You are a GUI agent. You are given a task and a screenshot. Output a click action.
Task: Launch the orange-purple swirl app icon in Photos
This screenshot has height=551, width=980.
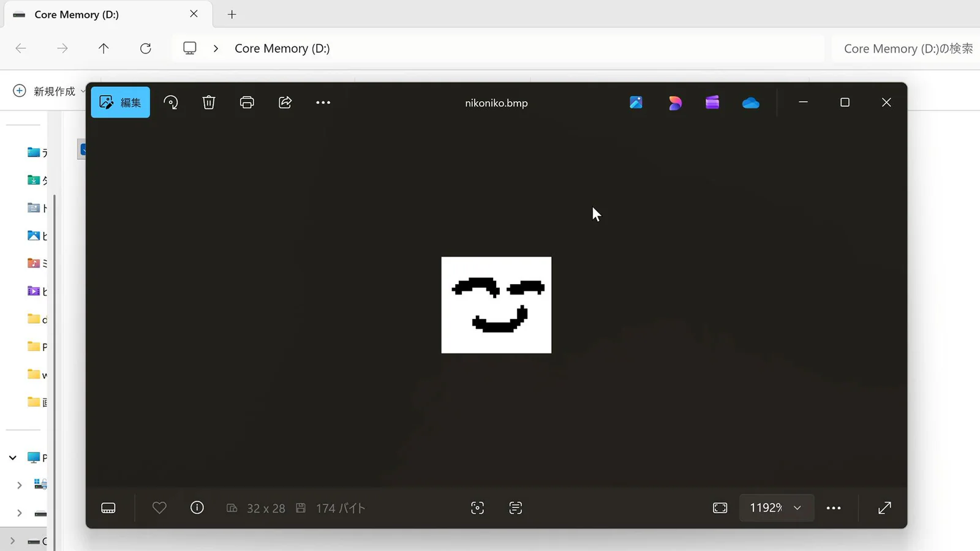(675, 103)
